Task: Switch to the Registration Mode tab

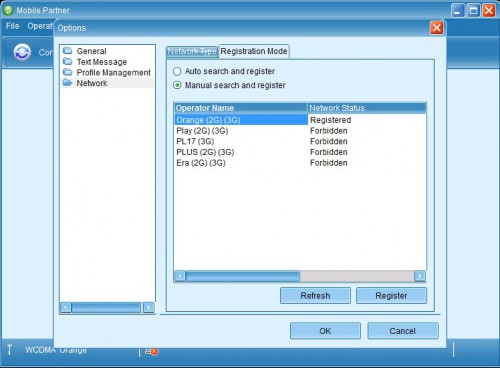Action: coord(254,51)
